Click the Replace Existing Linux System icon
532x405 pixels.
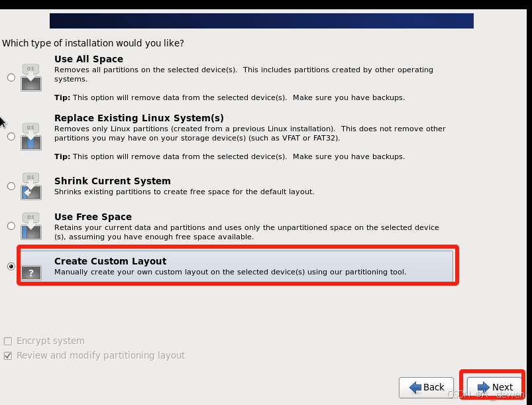tap(31, 137)
